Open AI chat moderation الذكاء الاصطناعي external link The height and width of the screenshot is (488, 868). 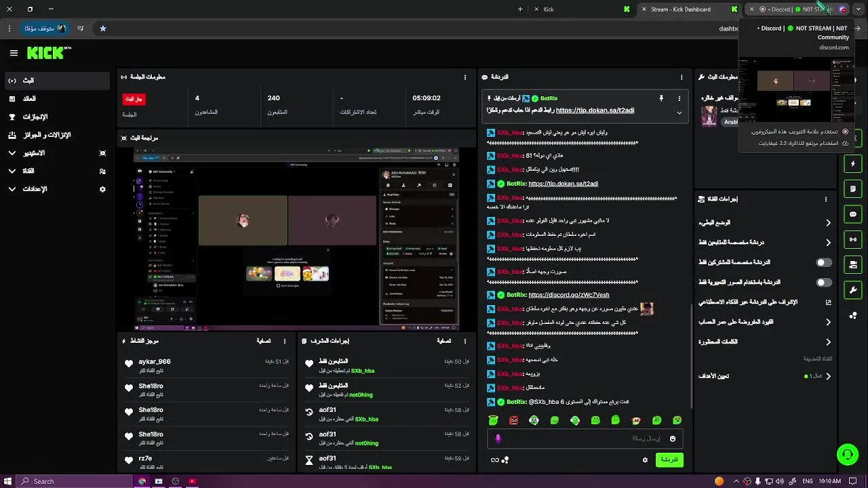(828, 302)
